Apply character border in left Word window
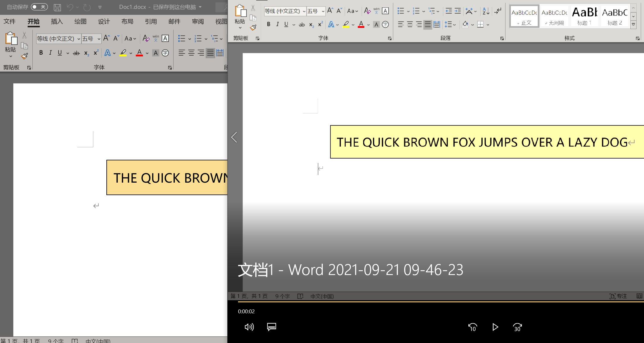Image resolution: width=644 pixels, height=343 pixels. (x=165, y=38)
